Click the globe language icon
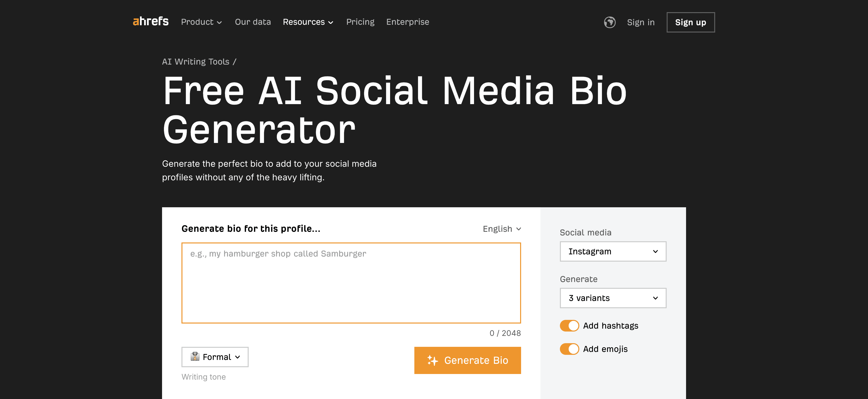 (x=610, y=22)
